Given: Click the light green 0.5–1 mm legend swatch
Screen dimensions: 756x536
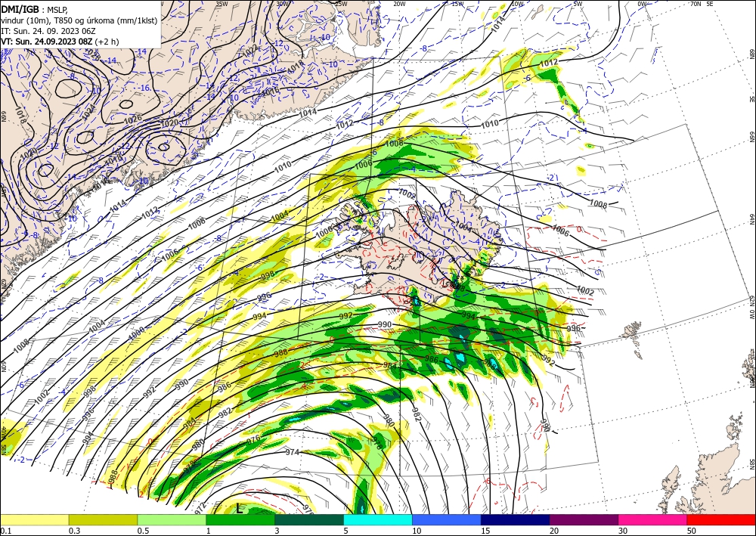Looking at the screenshot, I should pos(172,519).
